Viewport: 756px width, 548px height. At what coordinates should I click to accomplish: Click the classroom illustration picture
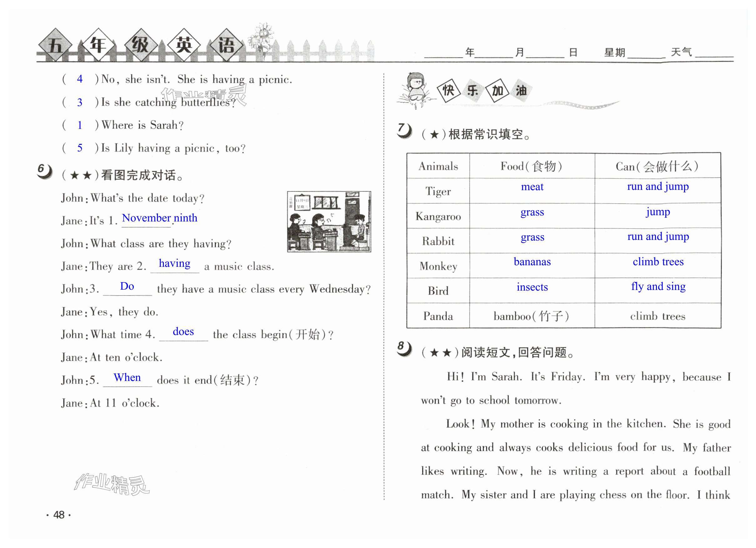coord(329,221)
